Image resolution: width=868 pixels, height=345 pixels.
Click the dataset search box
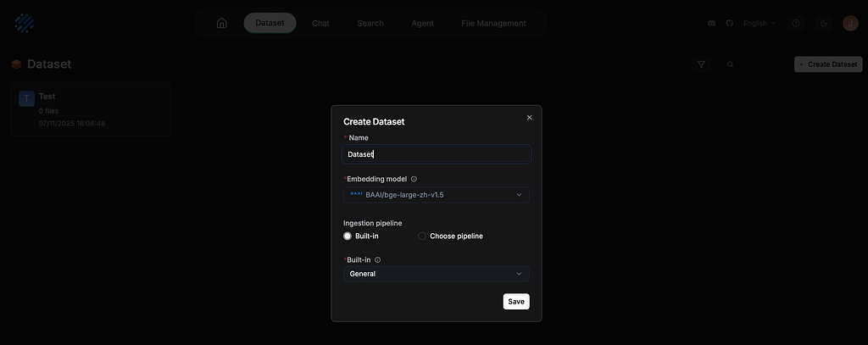pyautogui.click(x=753, y=64)
